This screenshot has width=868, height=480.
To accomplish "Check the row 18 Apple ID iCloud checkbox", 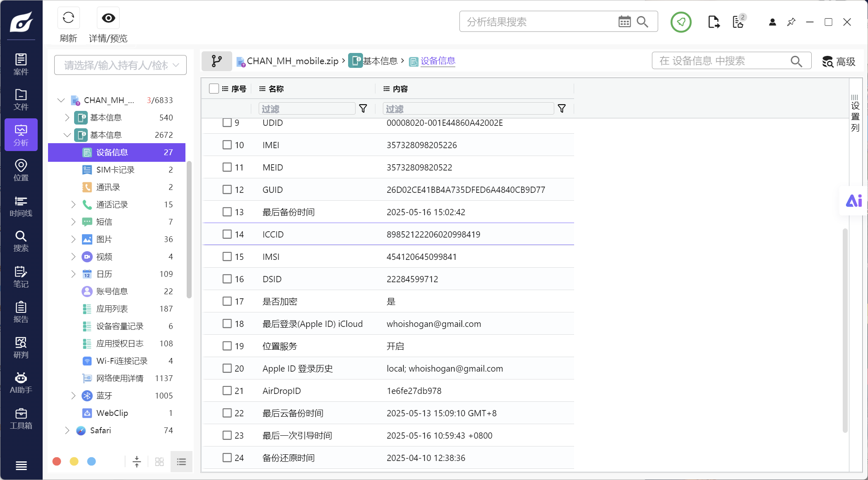I will pyautogui.click(x=227, y=324).
